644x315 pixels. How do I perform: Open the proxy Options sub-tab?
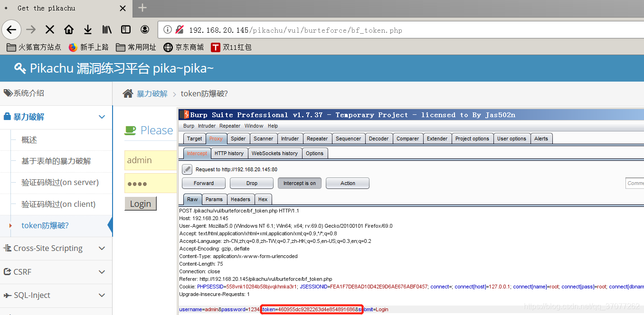click(x=314, y=153)
